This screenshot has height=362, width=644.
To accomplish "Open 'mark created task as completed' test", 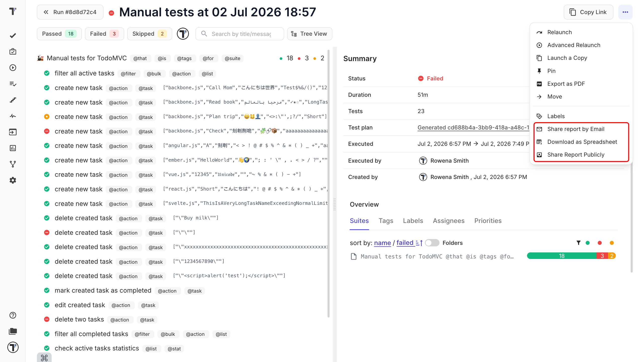I will [x=103, y=291].
